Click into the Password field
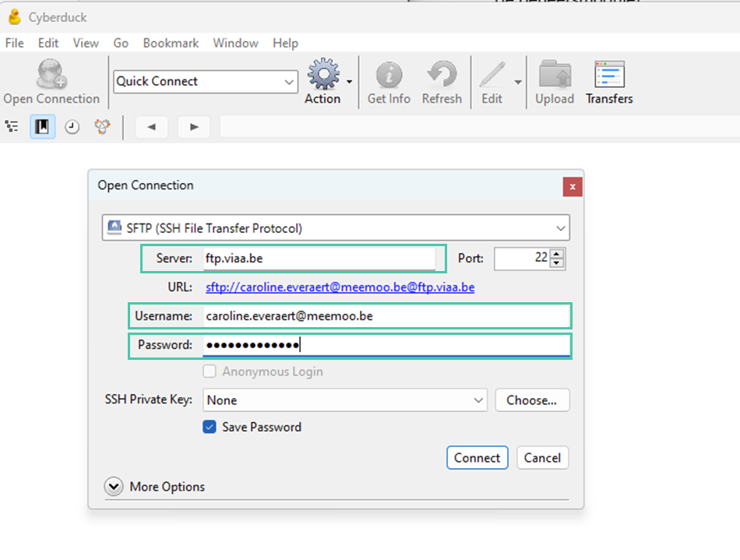The image size is (740, 560). click(x=386, y=345)
